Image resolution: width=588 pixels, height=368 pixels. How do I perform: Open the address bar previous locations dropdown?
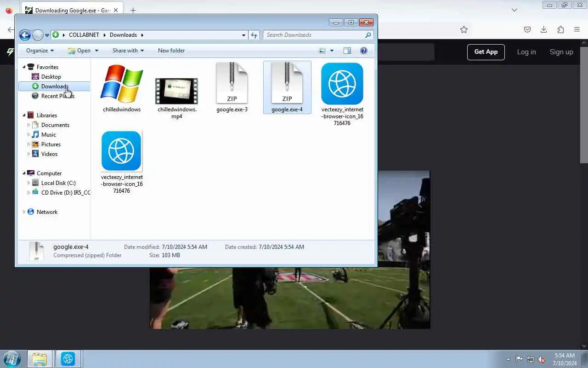coord(243,35)
